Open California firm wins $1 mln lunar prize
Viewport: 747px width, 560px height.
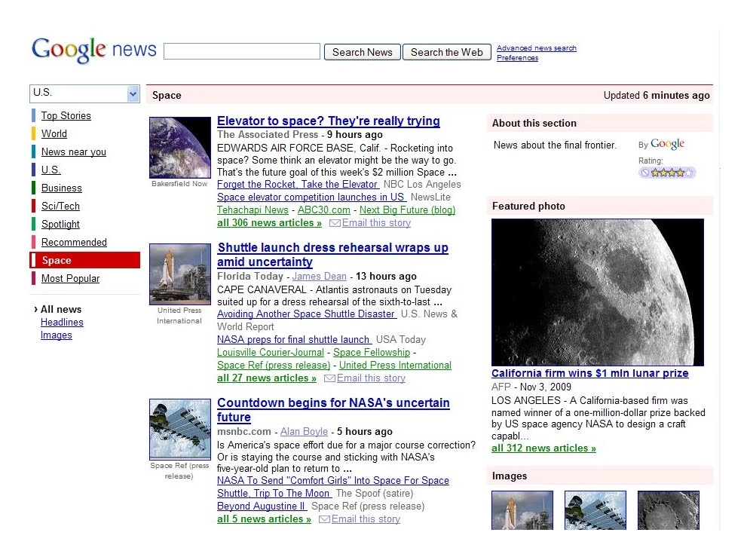pos(589,373)
